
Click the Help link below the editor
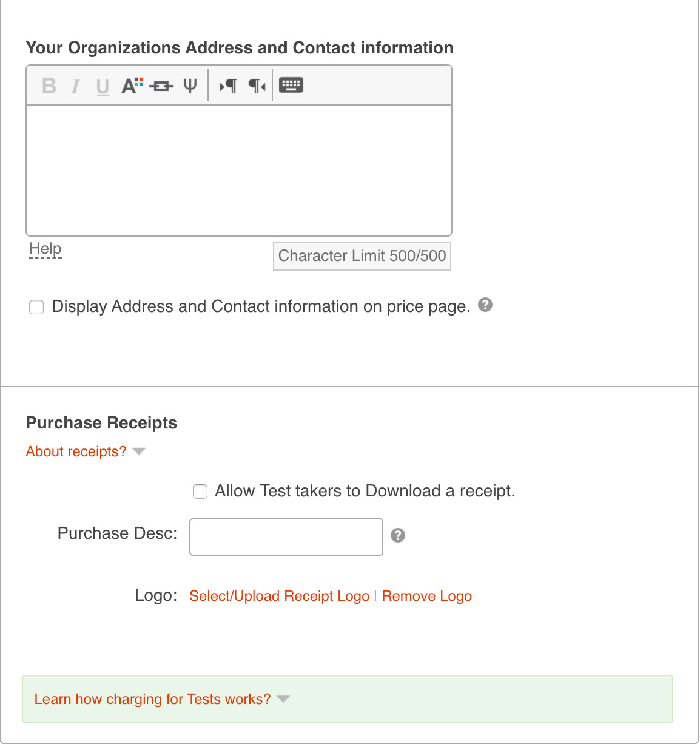coord(45,249)
